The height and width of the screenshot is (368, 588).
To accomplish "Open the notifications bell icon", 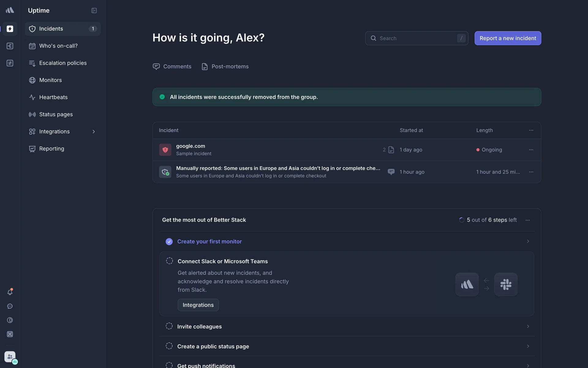I will pyautogui.click(x=10, y=292).
